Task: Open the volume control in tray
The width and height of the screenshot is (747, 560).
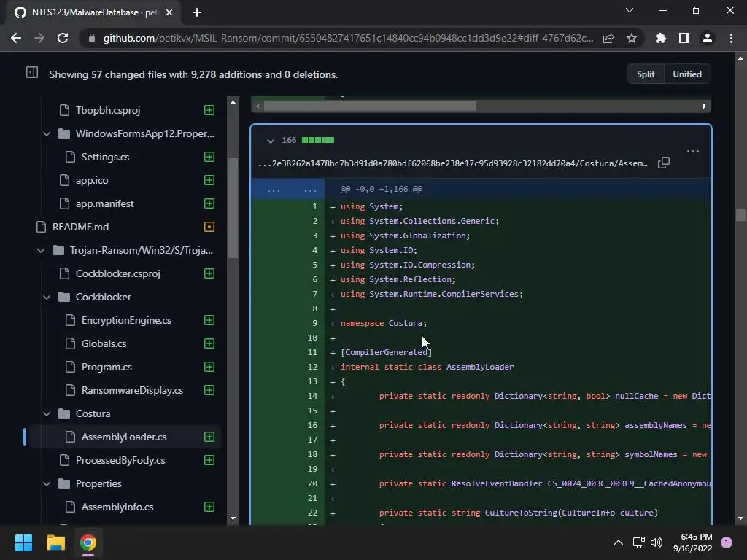Action: (657, 542)
